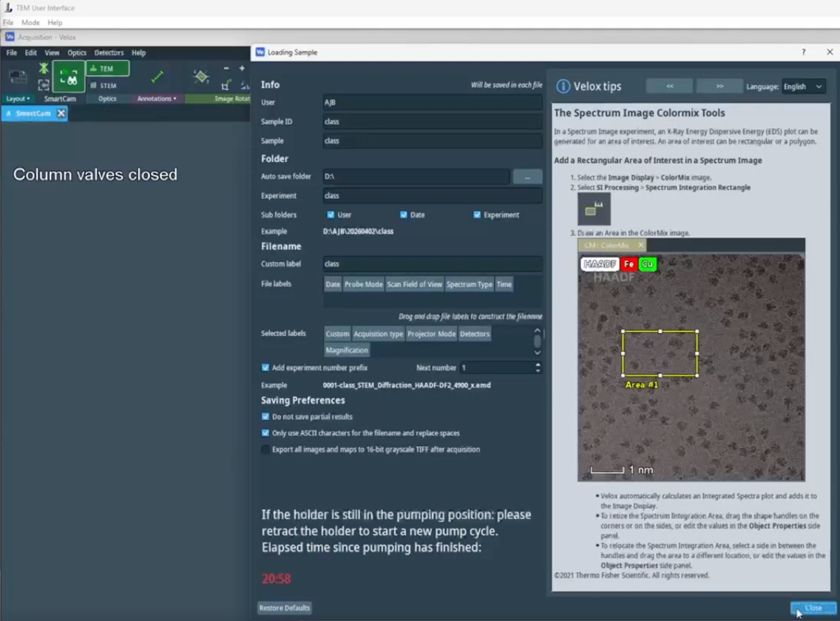Select the Scan Field of View file label
840x621 pixels.
click(x=414, y=284)
